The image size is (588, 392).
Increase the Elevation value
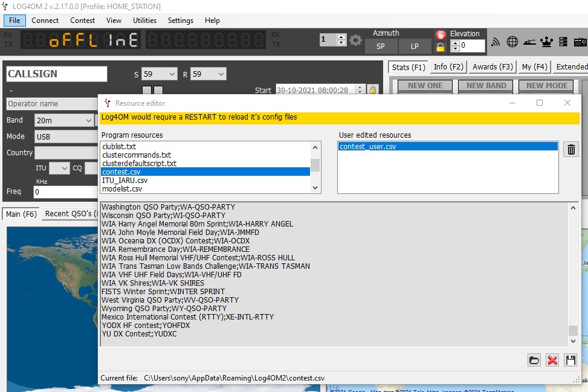coord(455,43)
